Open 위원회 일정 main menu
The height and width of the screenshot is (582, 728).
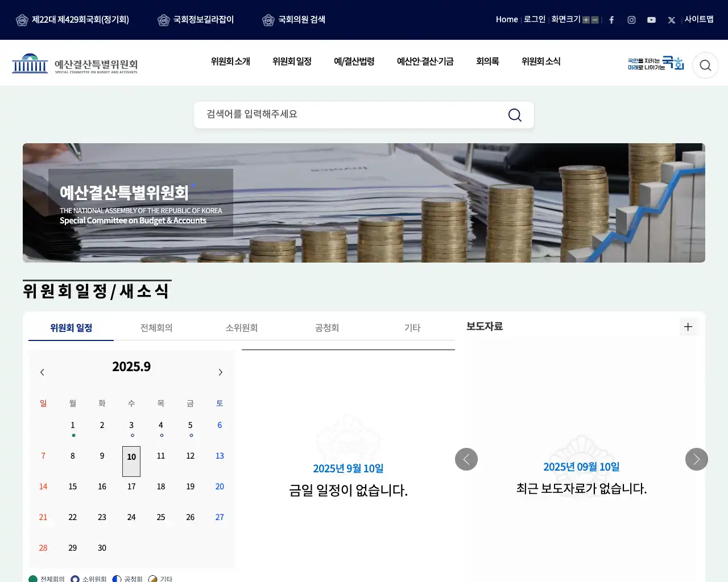tap(292, 61)
